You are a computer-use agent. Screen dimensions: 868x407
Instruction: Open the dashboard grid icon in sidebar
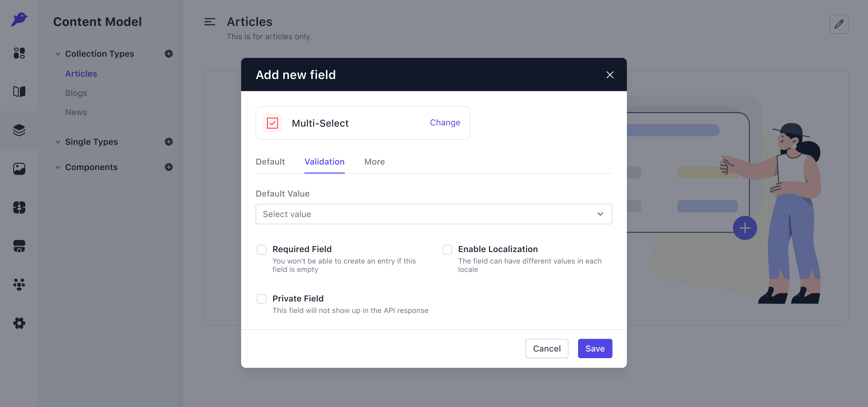coord(19,53)
